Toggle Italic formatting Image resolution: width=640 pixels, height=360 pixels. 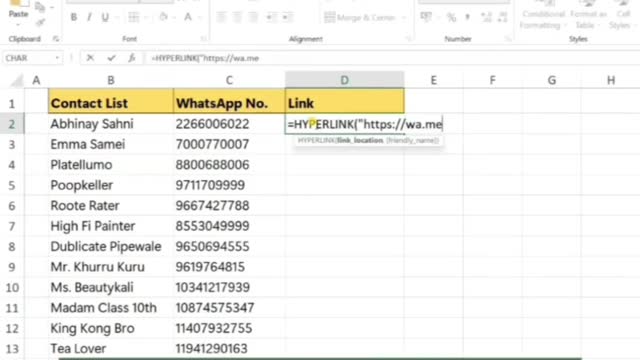(x=89, y=17)
